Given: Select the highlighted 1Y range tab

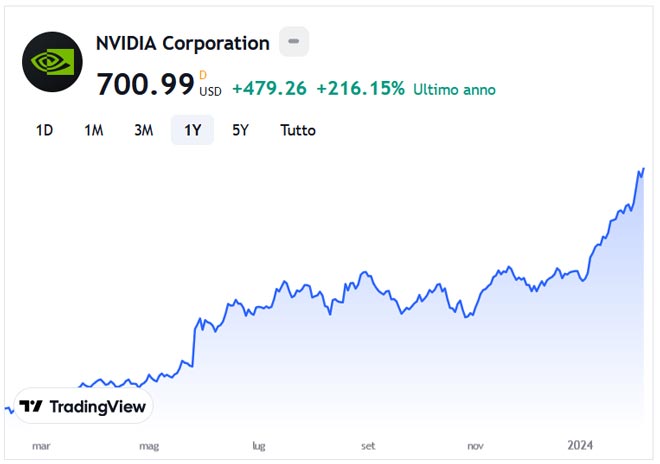Looking at the screenshot, I should pos(192,130).
